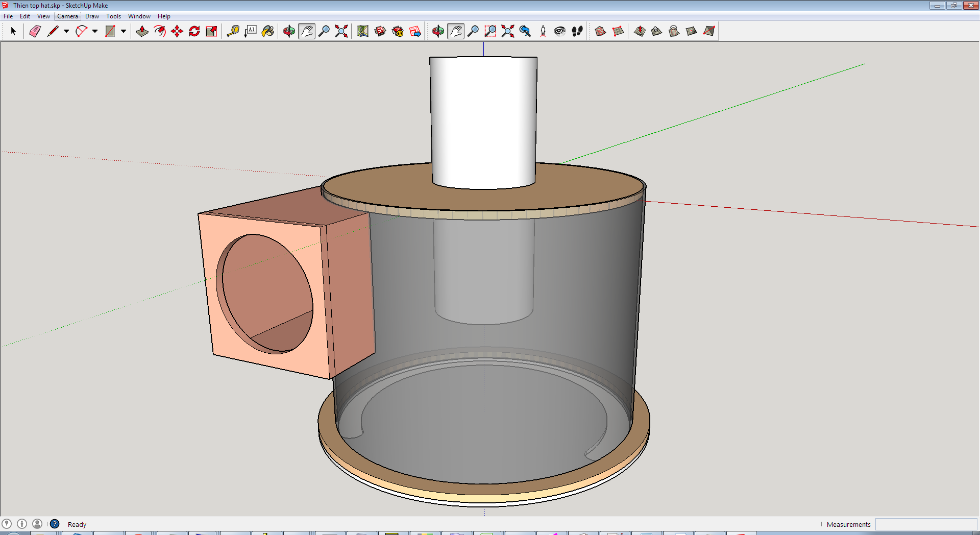Viewport: 980px width, 535px height.
Task: Toggle the Pan hand tool in main toolbar
Action: point(306,31)
